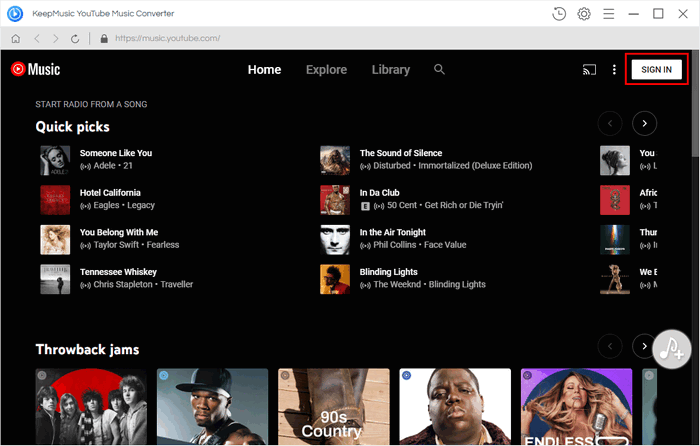Navigate forward with the right arrow
The height and width of the screenshot is (446, 700).
[x=56, y=39]
